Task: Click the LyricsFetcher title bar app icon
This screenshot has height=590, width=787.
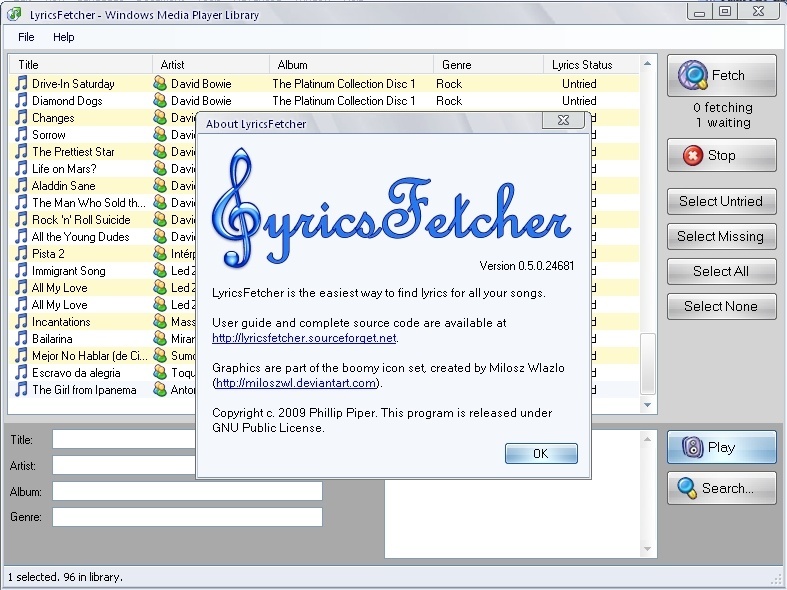Action: (x=15, y=14)
